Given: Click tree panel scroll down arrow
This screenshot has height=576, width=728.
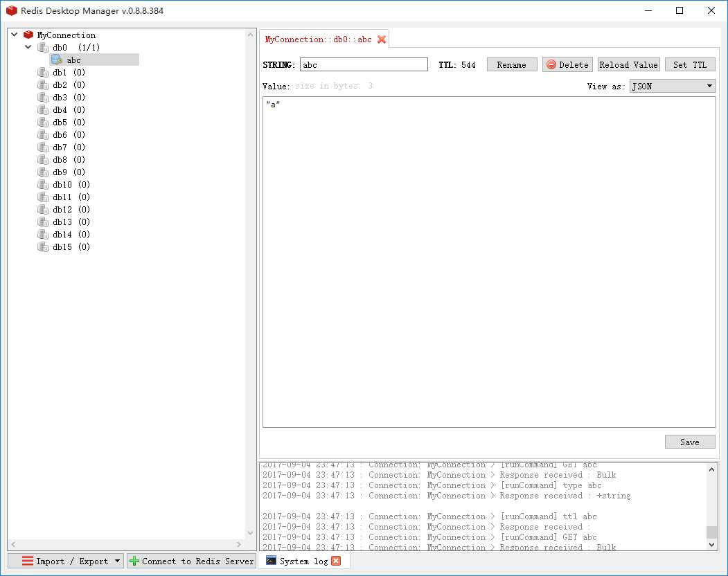Looking at the screenshot, I should [x=250, y=533].
